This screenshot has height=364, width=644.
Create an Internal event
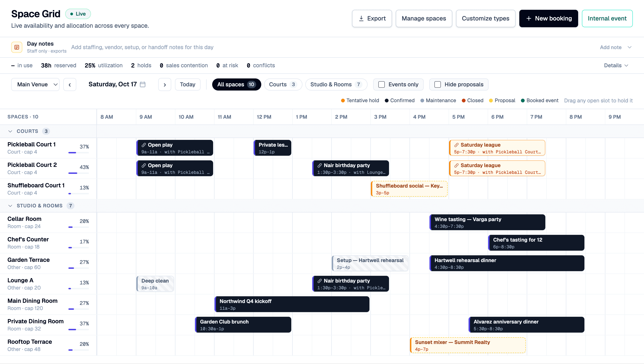607,18
